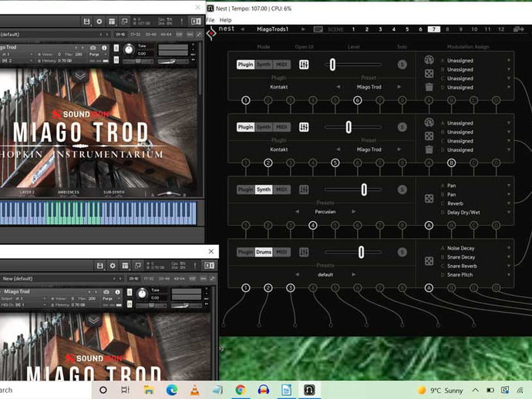
Task: Open Microsoft Edge from the taskbar
Action: coord(172,391)
